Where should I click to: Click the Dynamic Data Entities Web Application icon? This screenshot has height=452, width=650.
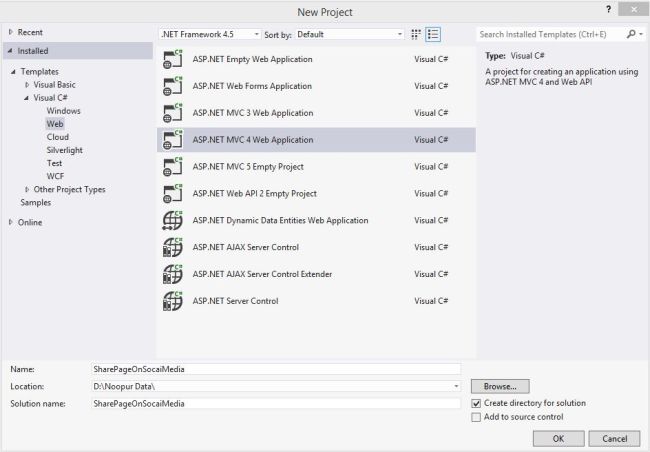pos(172,221)
